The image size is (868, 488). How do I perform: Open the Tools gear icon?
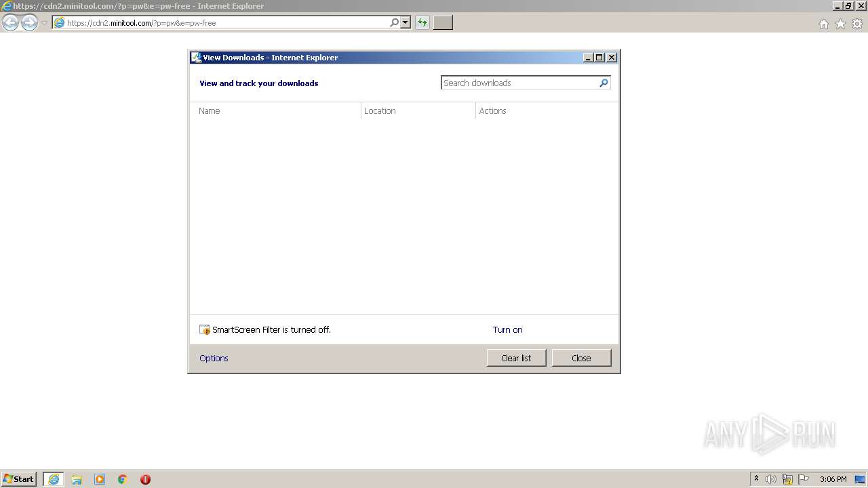pos(857,24)
